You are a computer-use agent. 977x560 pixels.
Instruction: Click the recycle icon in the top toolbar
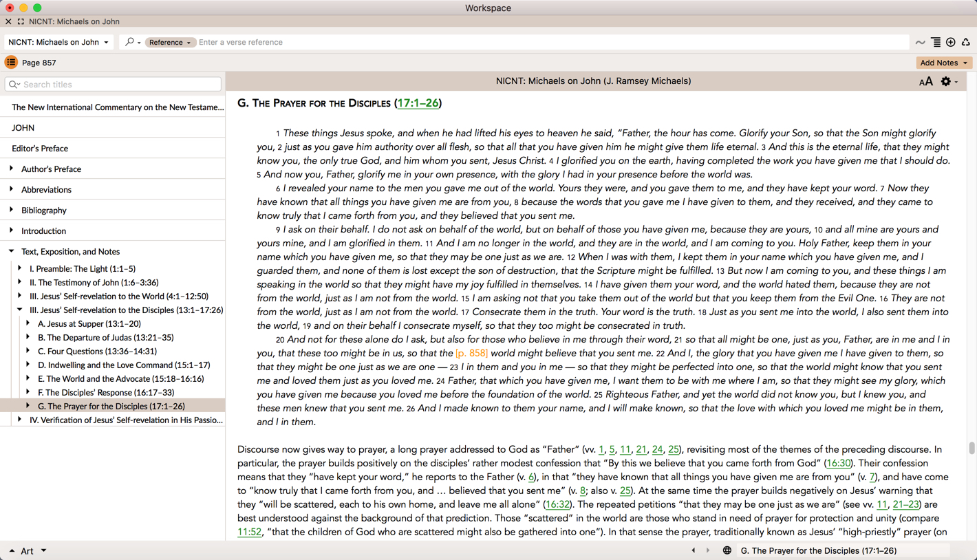point(966,42)
